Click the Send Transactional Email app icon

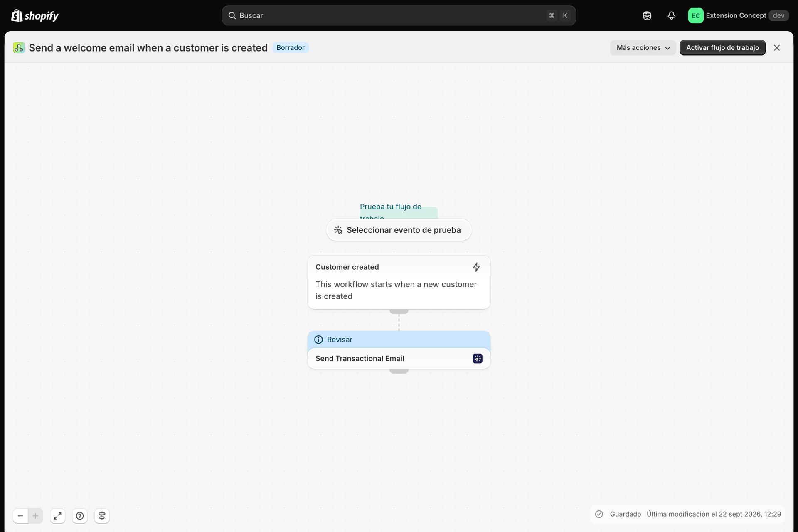click(478, 358)
